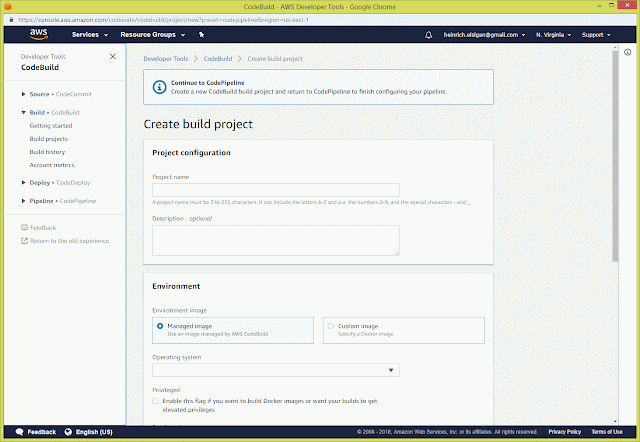
Task: Click the Description text area
Action: click(276, 240)
